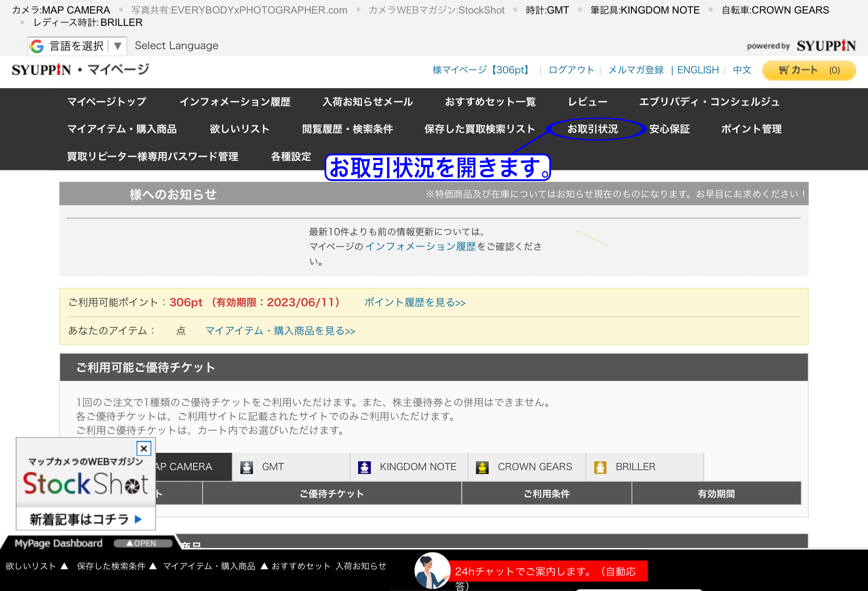Click マイアイテム・購入商品を見る>> link
Image resolution: width=868 pixels, height=591 pixels.
(280, 331)
